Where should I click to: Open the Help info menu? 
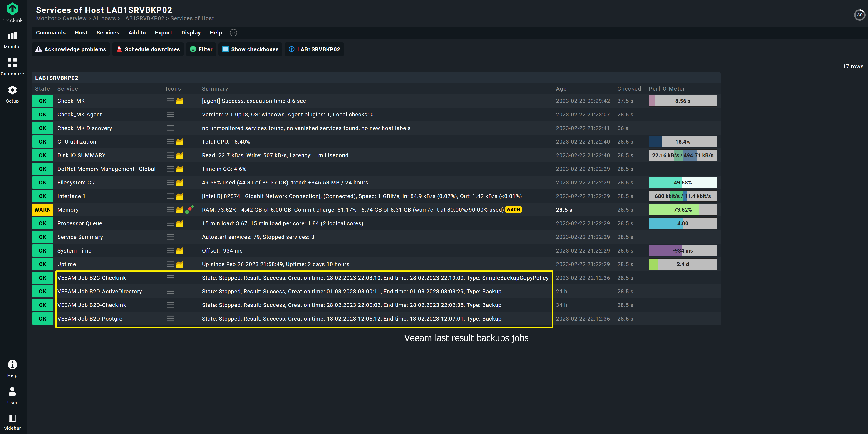click(12, 369)
